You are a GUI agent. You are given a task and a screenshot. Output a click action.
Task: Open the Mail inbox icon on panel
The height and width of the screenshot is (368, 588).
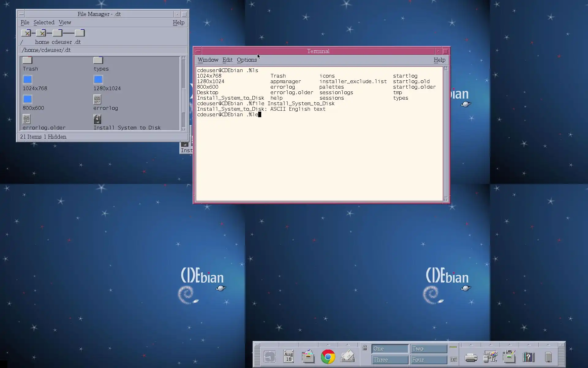(x=347, y=357)
